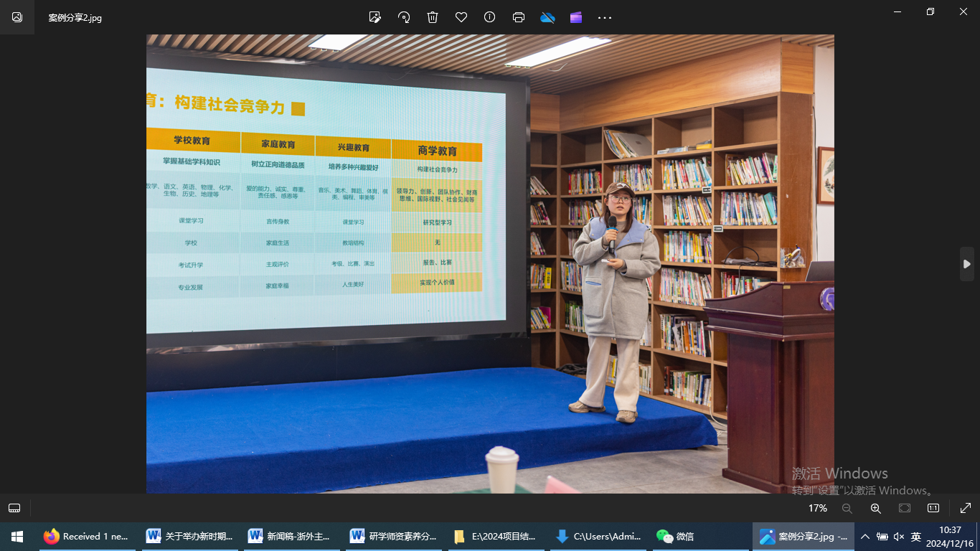Print the current photo
The image size is (980, 551).
click(519, 17)
